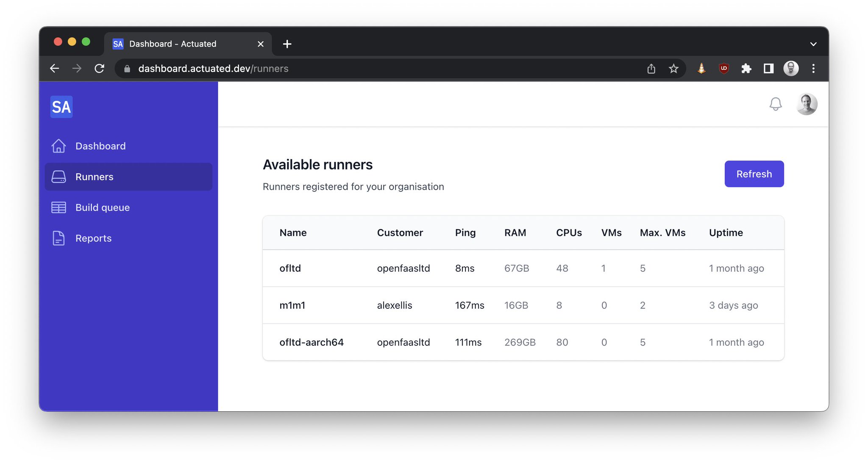Click the Name column header
Viewport: 868px width, 463px height.
pos(293,233)
